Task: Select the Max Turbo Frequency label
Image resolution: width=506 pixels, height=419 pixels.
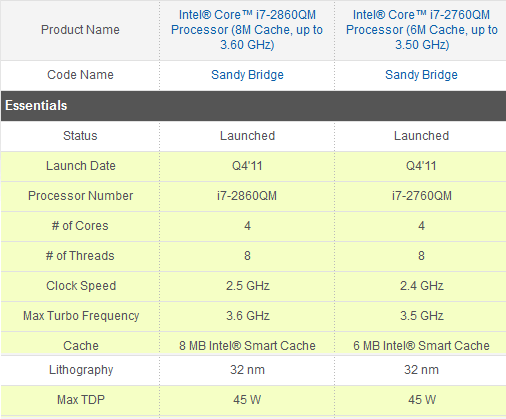Action: coord(81,316)
